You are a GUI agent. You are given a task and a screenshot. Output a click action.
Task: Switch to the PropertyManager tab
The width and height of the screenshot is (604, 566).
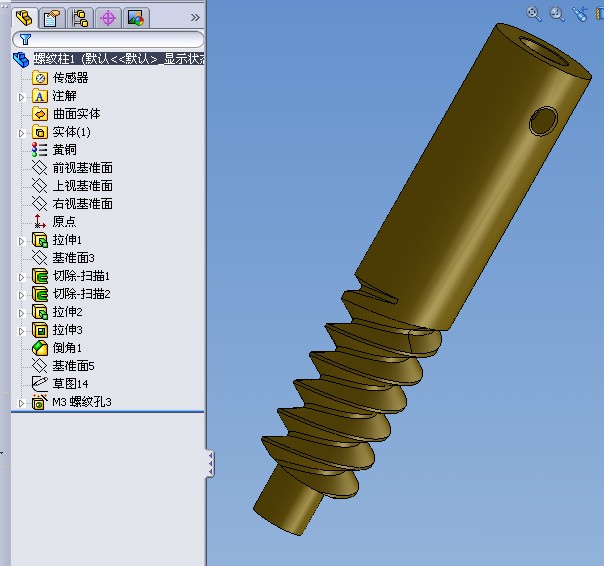tap(52, 18)
